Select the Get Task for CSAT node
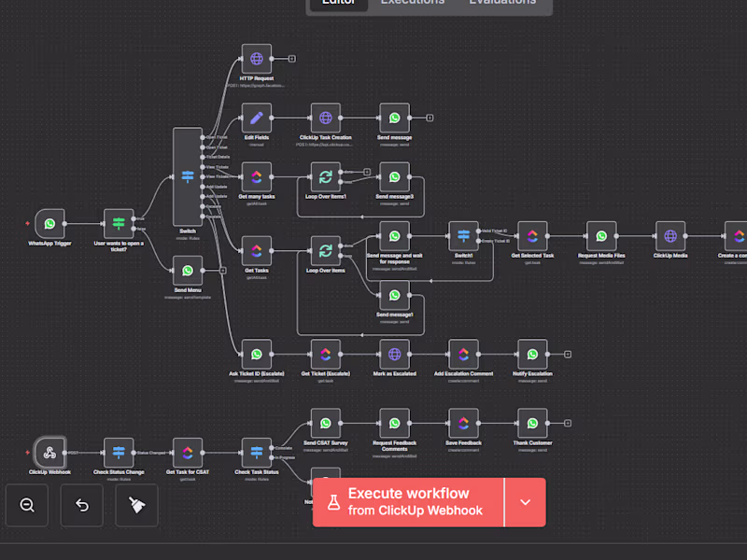The width and height of the screenshot is (747, 560). point(188,453)
